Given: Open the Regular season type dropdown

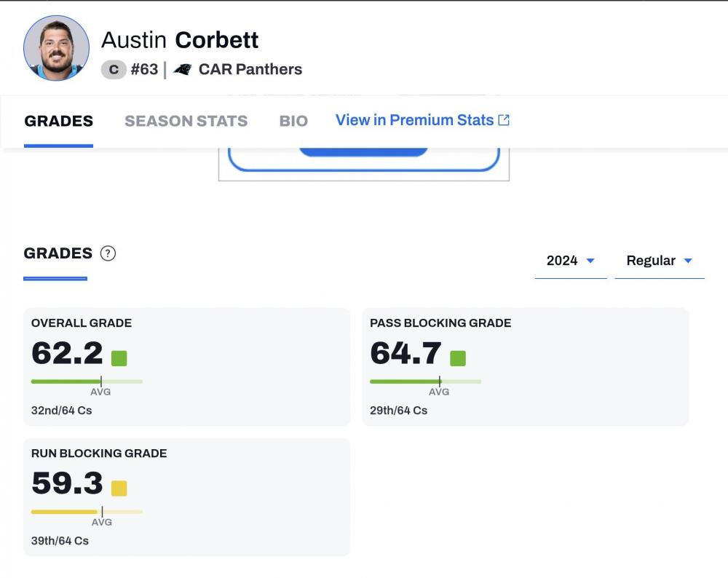Looking at the screenshot, I should coord(659,261).
